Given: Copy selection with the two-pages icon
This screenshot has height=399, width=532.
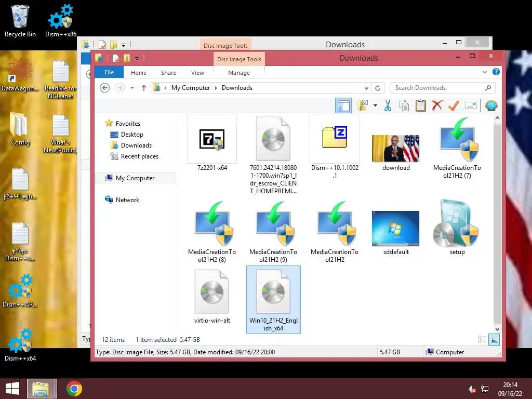Looking at the screenshot, I should click(x=404, y=105).
